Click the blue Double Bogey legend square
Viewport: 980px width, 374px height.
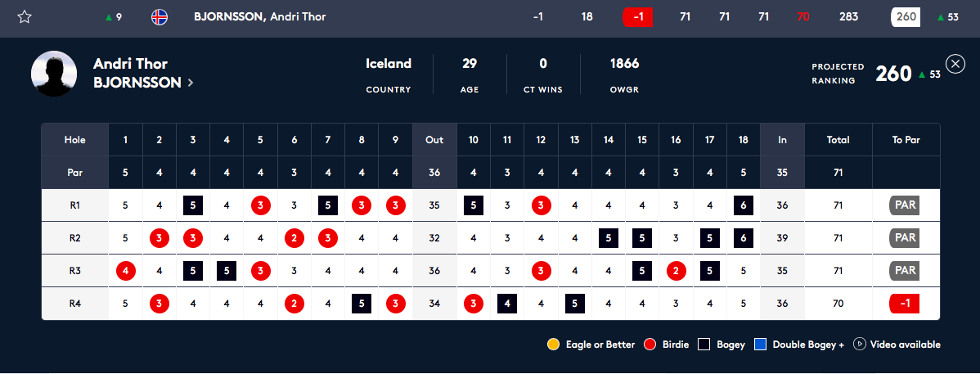[x=760, y=344]
